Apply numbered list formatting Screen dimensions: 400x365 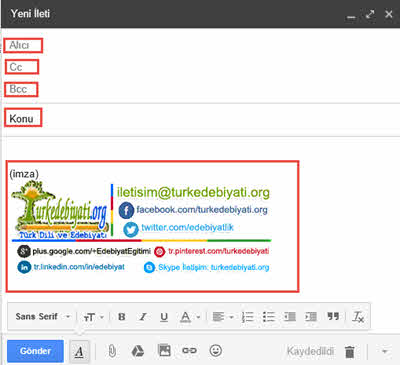tap(247, 317)
